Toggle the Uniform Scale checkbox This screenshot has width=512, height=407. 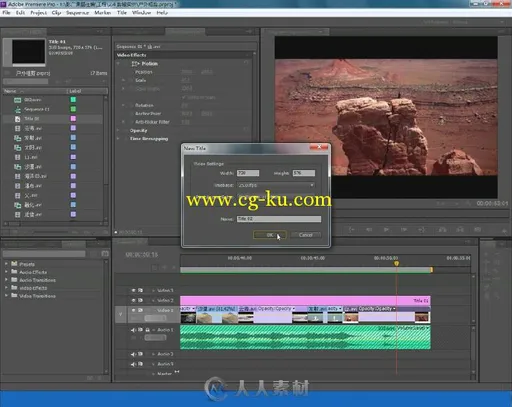point(184,97)
